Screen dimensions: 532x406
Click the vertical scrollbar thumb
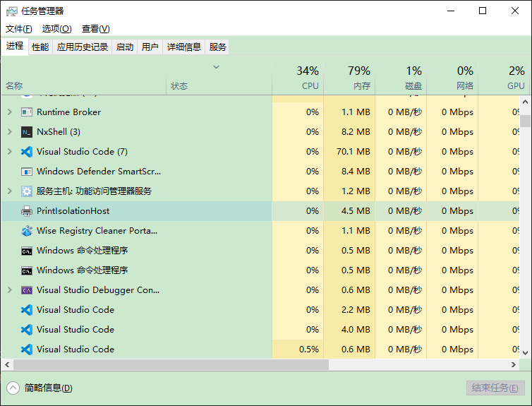525,121
